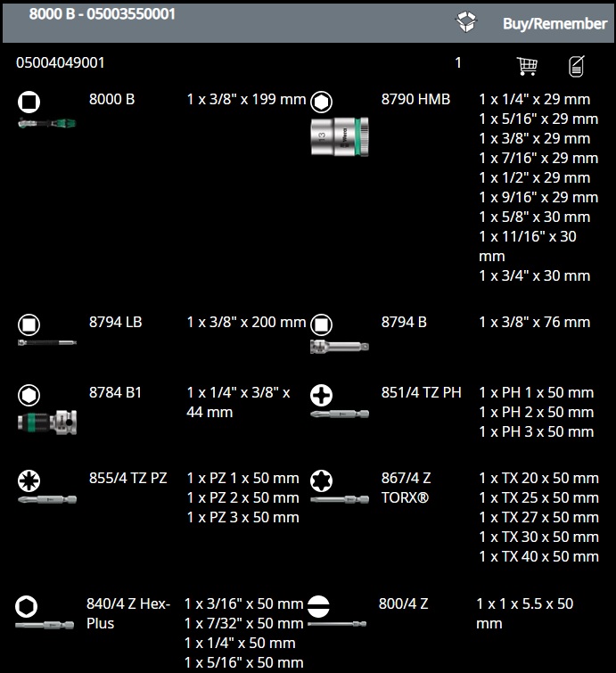The image size is (616, 673).
Task: Click the 1 x PH 2 x 50 mm size
Action: click(x=536, y=412)
